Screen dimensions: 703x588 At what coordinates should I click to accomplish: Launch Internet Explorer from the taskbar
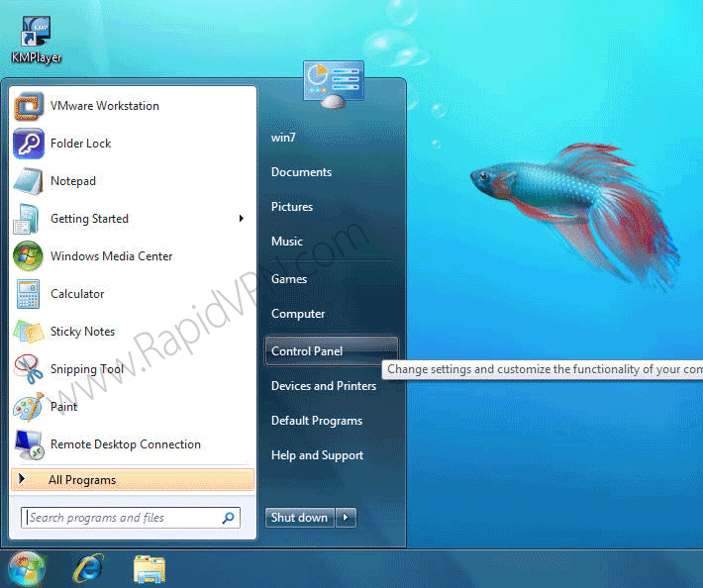88,568
